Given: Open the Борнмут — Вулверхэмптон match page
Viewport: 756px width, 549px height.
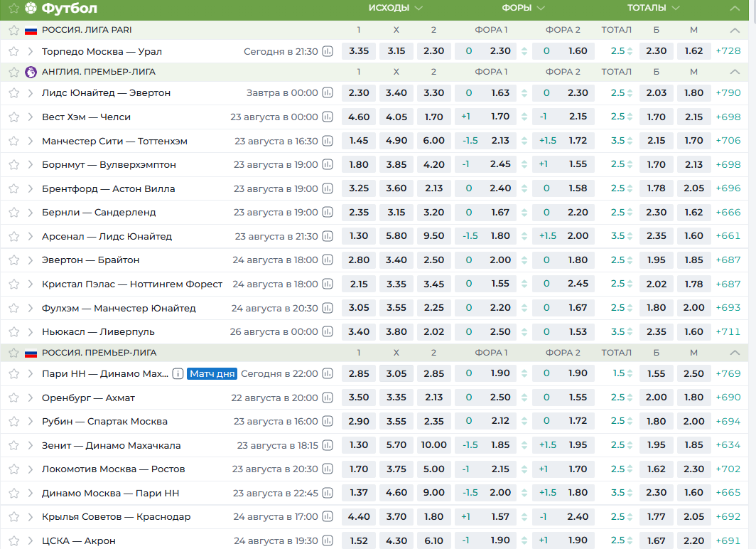Looking at the screenshot, I should tap(109, 164).
